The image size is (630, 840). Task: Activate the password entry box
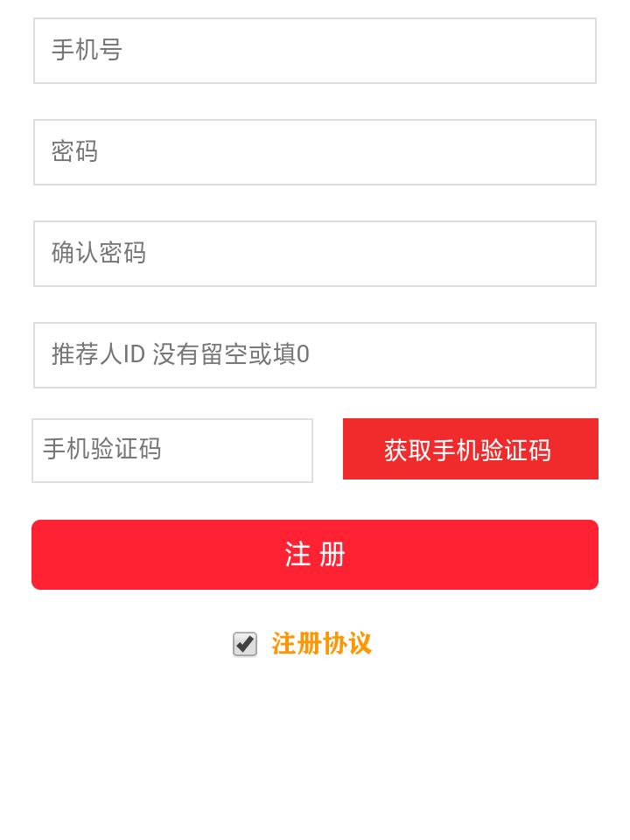click(x=315, y=152)
